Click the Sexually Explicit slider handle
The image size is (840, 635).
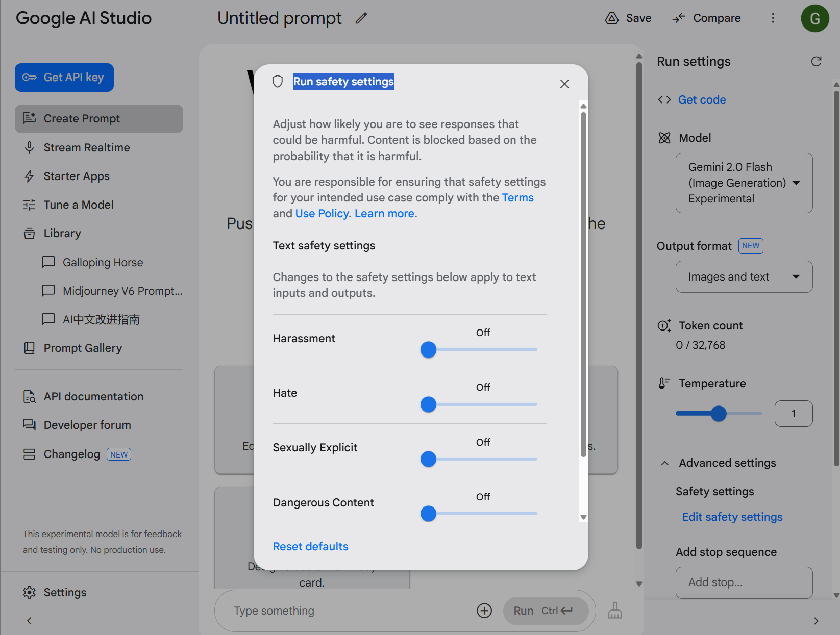(x=428, y=459)
